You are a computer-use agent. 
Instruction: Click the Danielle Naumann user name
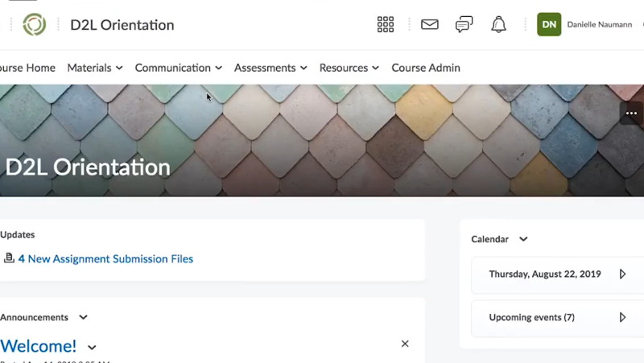(x=599, y=25)
